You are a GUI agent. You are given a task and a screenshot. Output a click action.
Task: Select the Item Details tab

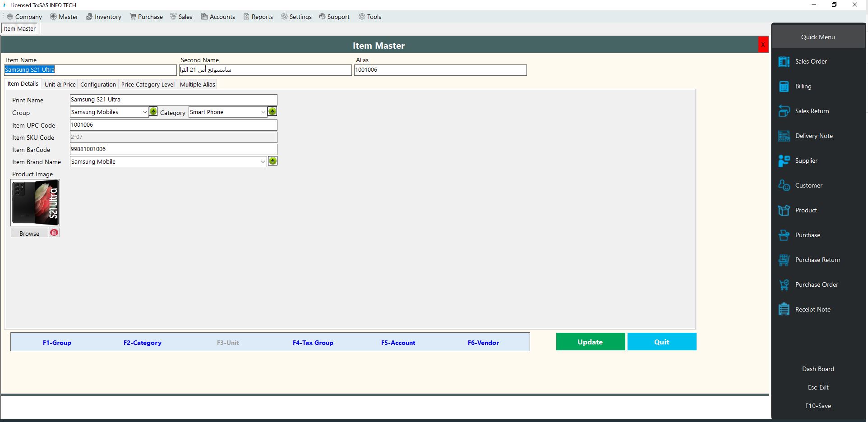23,84
